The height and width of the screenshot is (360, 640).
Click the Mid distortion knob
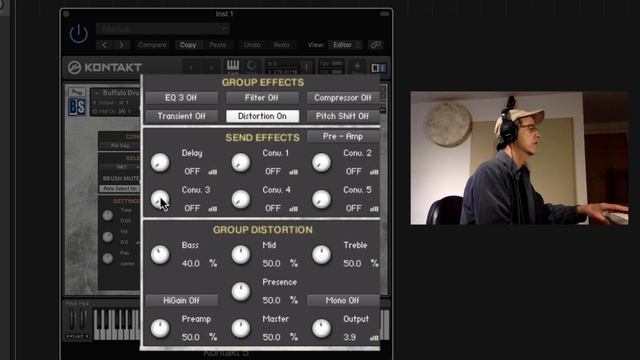[241, 255]
